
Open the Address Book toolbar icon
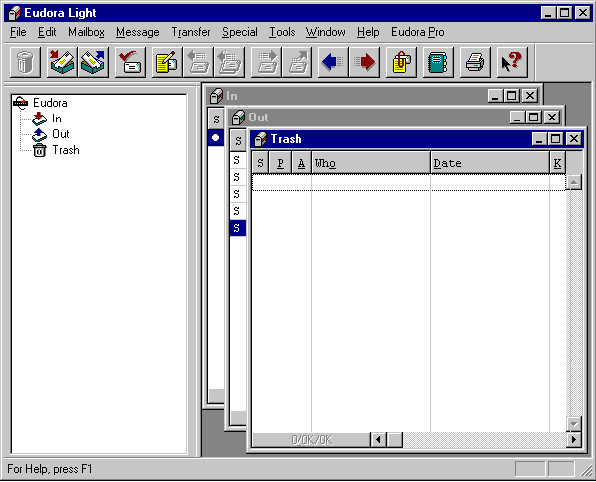click(438, 62)
